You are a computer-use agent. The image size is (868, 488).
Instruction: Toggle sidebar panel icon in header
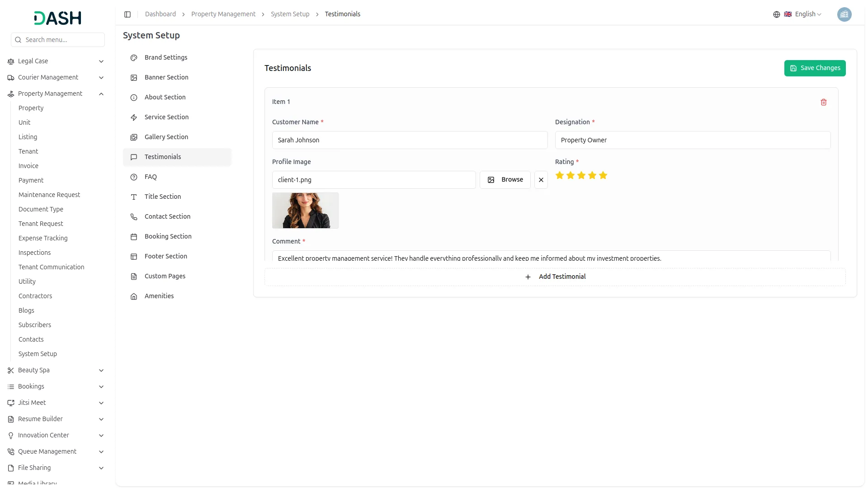point(127,14)
